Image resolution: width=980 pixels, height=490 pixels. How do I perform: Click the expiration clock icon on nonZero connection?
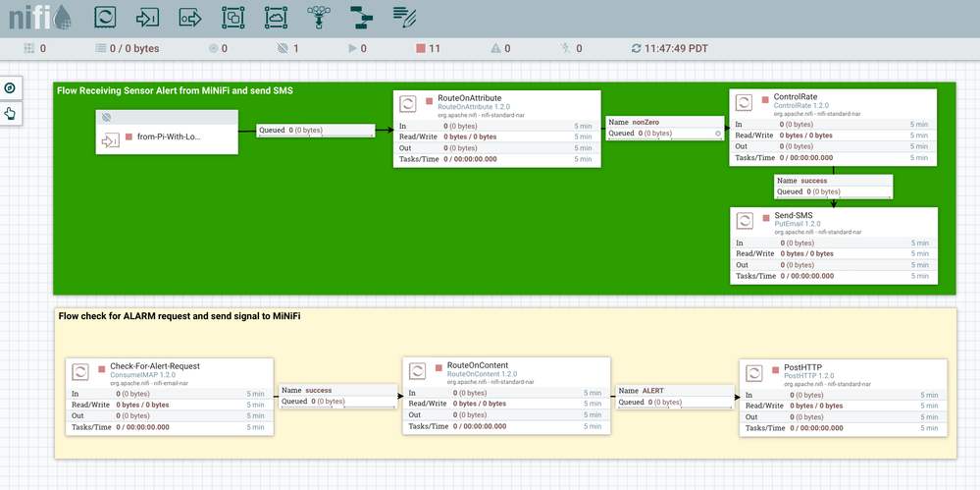click(719, 134)
